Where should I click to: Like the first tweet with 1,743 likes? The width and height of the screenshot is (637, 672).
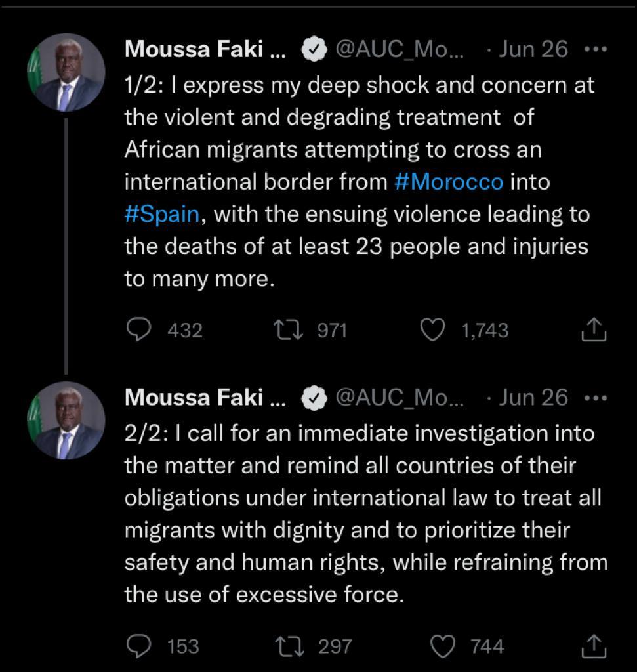coord(432,329)
